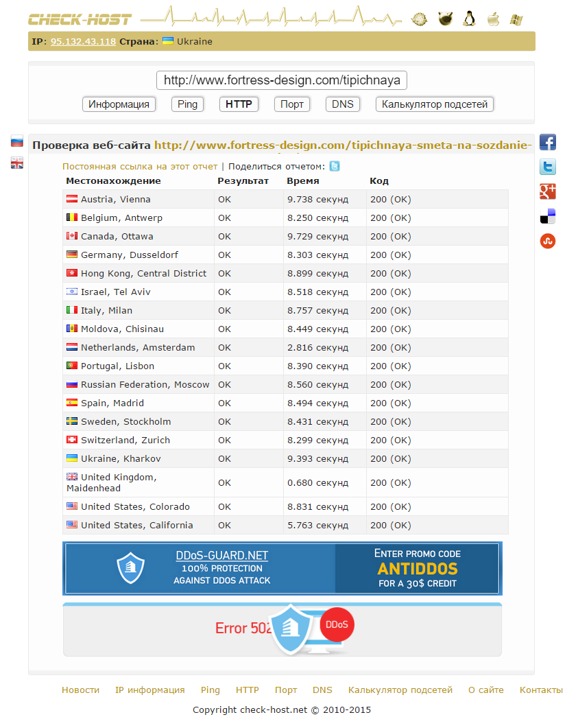578x728 pixels.
Task: Click the DNS button under URL field
Action: click(342, 104)
